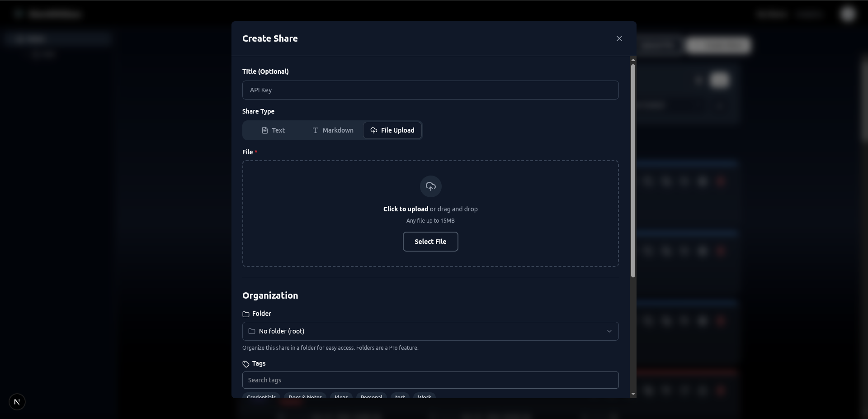The image size is (868, 419).
Task: Switch share type to Markdown
Action: (x=333, y=130)
